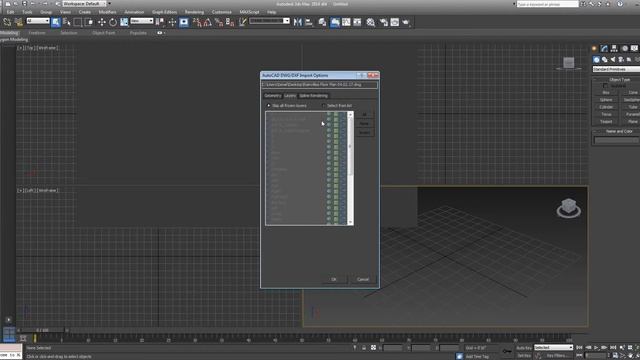Viewport: 640px width, 360px height.
Task: Click the Sphere primitive button
Action: click(606, 100)
